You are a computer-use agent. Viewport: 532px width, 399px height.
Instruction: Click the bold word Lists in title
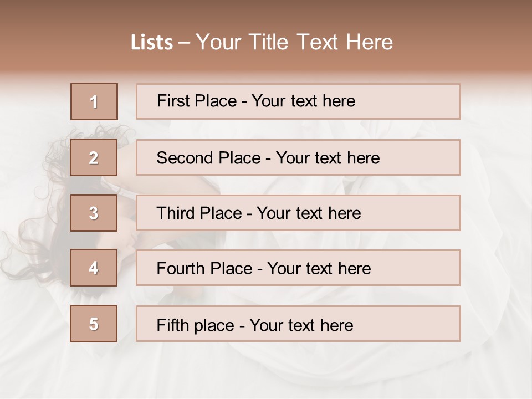152,43
